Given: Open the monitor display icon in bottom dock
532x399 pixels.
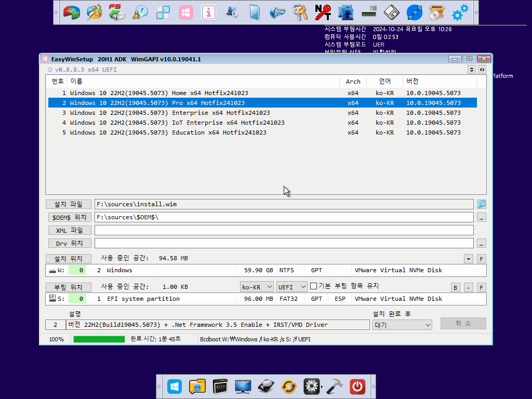Looking at the screenshot, I should pyautogui.click(x=243, y=387).
